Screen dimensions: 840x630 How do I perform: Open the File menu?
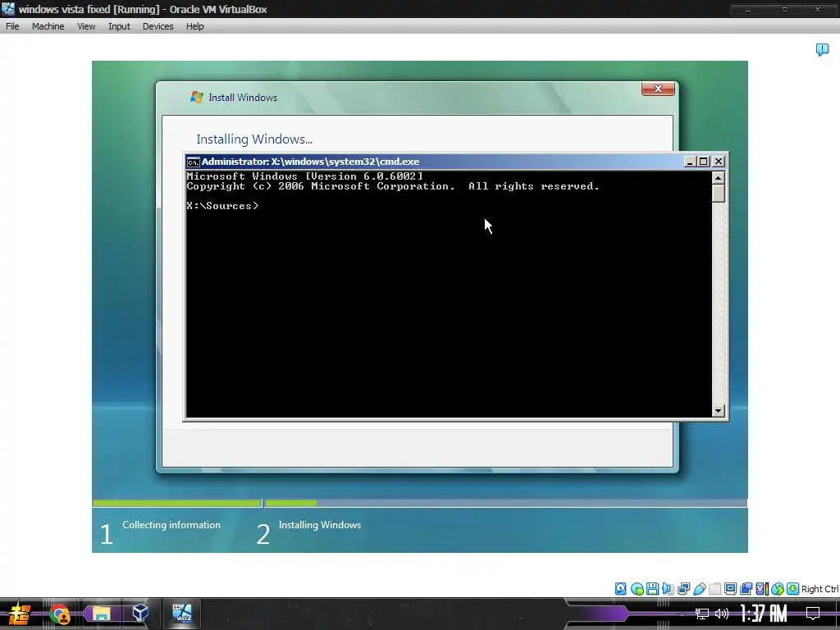(x=12, y=26)
